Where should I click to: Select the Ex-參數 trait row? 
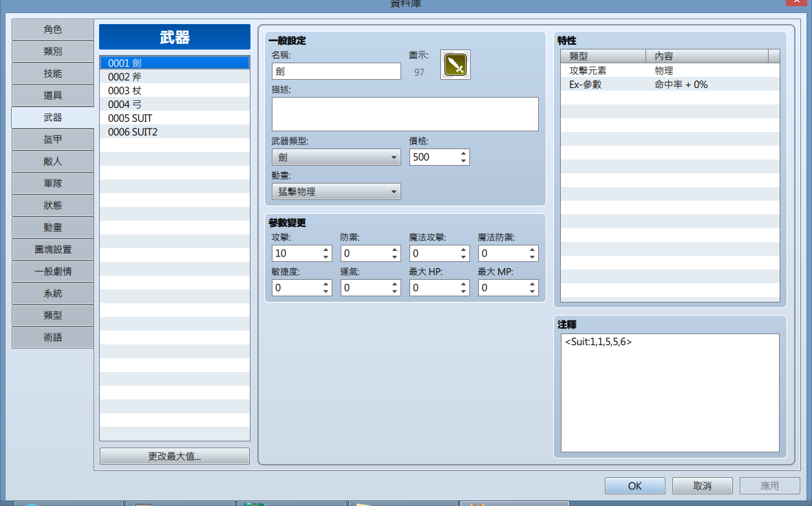tap(670, 85)
